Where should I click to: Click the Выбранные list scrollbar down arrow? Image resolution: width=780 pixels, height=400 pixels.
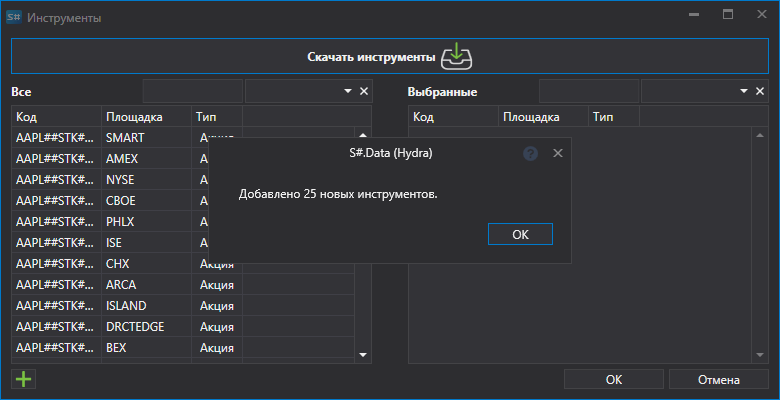[760, 355]
